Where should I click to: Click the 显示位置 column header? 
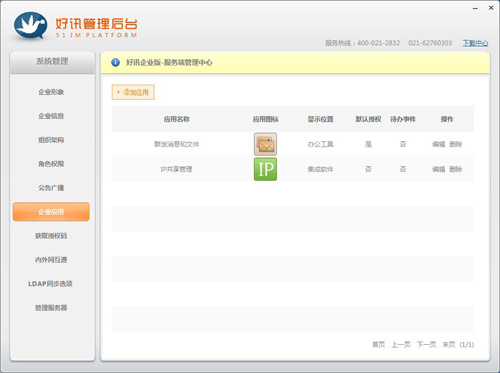click(320, 119)
